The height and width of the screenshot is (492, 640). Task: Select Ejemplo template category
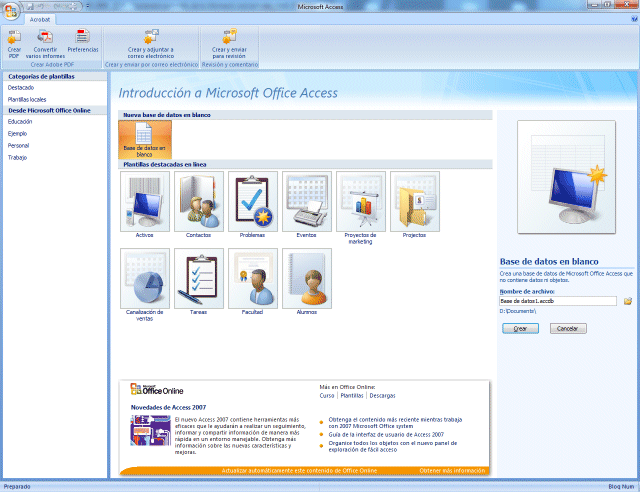pyautogui.click(x=18, y=134)
